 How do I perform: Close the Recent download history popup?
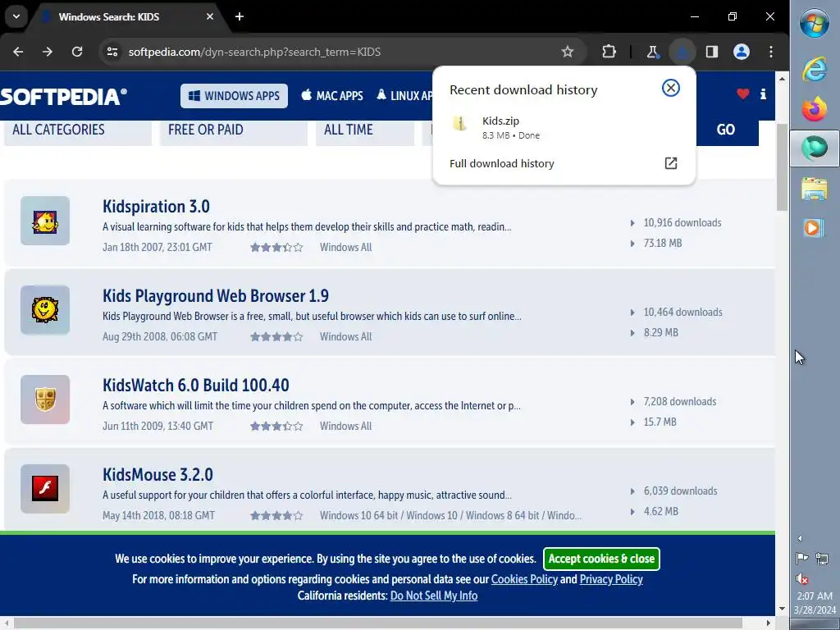coord(671,88)
